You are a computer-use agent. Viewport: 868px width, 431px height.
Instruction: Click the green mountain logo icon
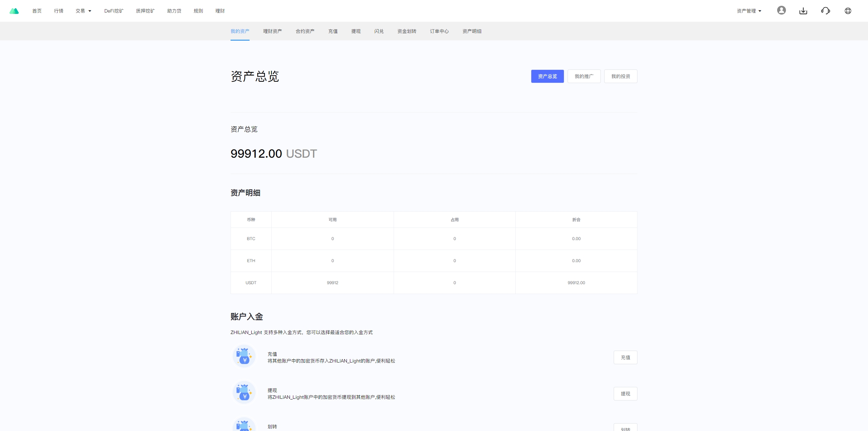coord(14,11)
